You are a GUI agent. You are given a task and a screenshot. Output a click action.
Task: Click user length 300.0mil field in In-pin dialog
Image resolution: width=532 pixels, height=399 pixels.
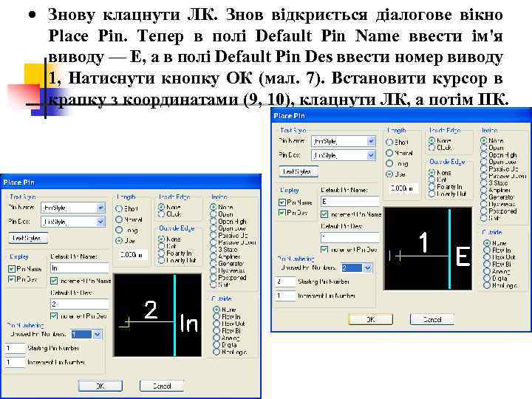coord(133,254)
